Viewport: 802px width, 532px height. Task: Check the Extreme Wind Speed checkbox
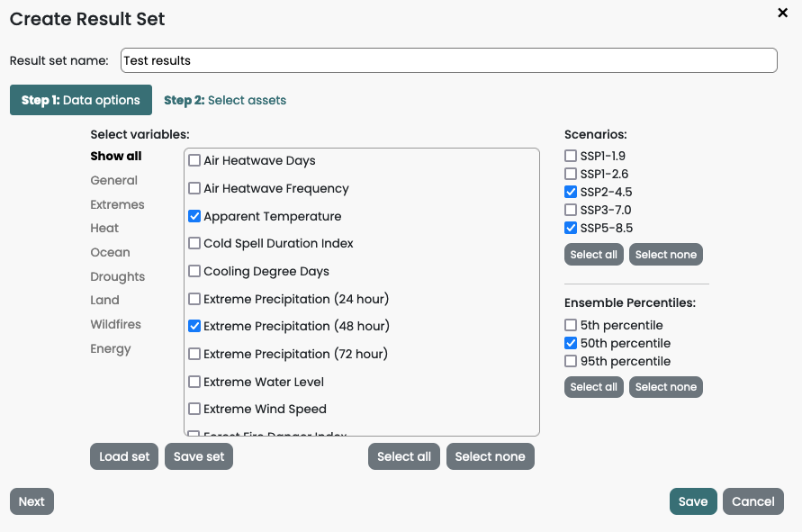(x=194, y=409)
